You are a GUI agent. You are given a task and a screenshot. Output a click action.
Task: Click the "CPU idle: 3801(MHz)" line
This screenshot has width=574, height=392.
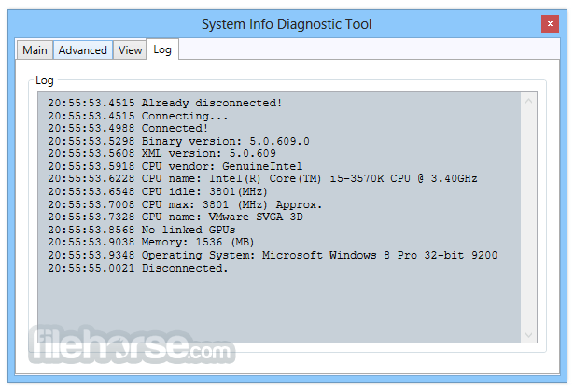click(158, 191)
